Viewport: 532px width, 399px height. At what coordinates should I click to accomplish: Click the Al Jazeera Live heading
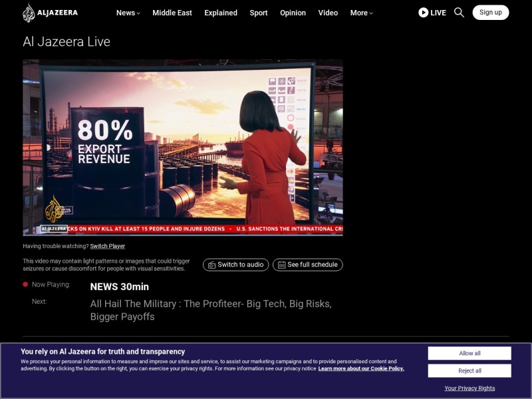tap(66, 42)
